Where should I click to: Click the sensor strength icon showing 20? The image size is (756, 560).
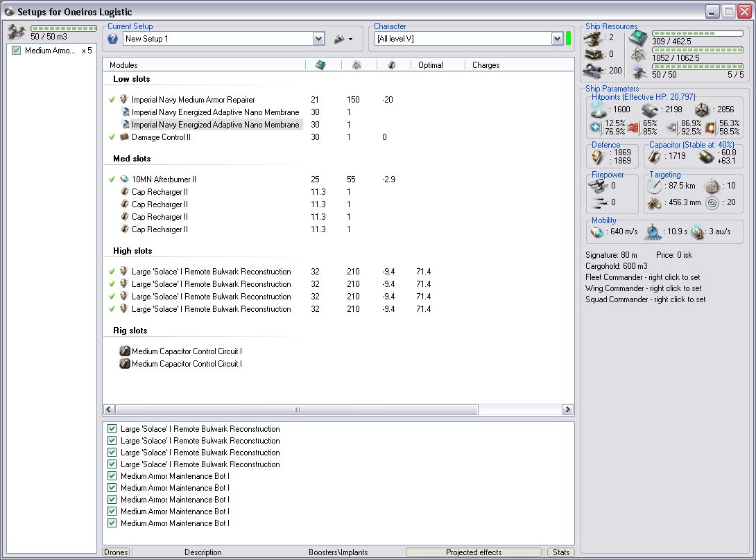[x=712, y=203]
